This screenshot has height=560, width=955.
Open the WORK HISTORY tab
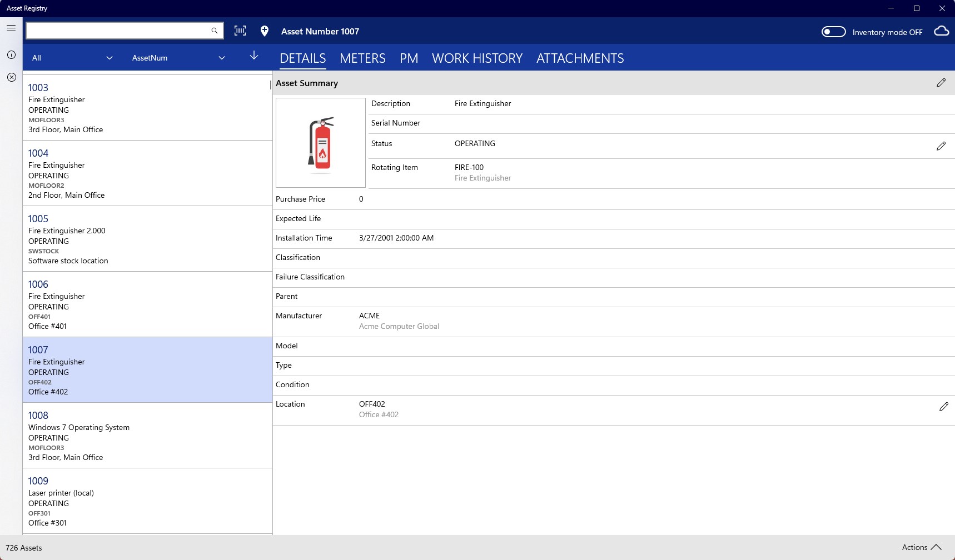point(477,58)
